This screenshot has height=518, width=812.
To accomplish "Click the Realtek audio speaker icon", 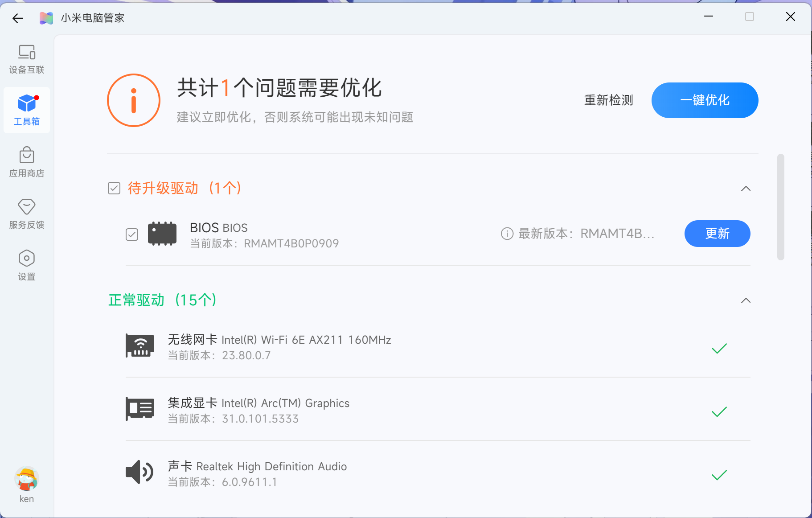I will tap(139, 472).
